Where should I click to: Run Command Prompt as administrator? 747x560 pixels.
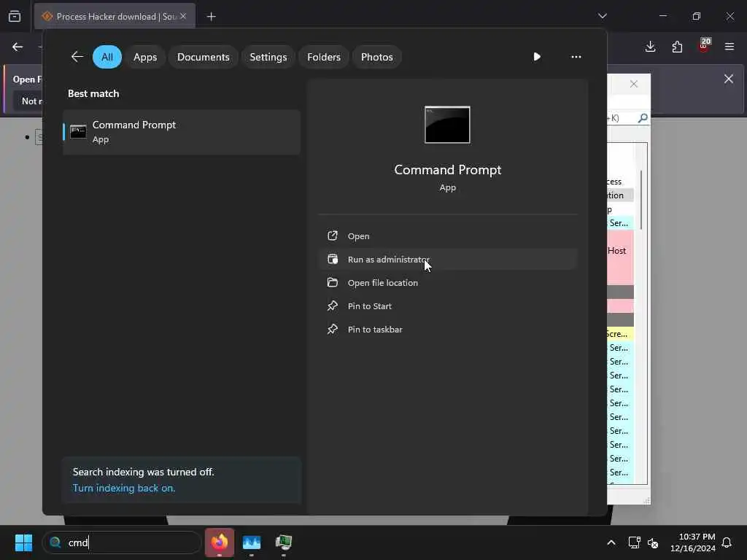coord(448,260)
